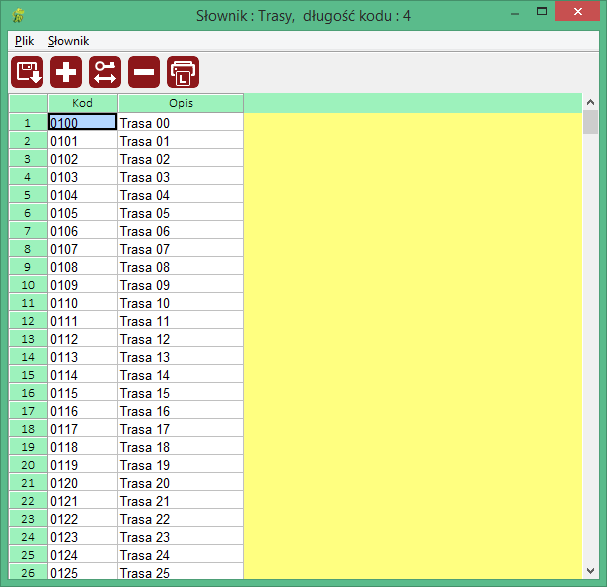Select cell with code 0125
This screenshot has width=607, height=587.
click(82, 572)
